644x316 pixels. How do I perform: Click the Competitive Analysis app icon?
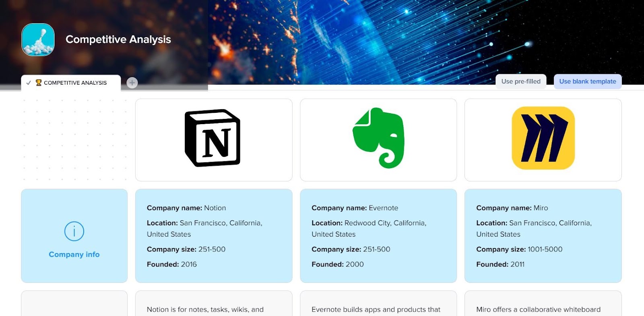click(x=38, y=39)
